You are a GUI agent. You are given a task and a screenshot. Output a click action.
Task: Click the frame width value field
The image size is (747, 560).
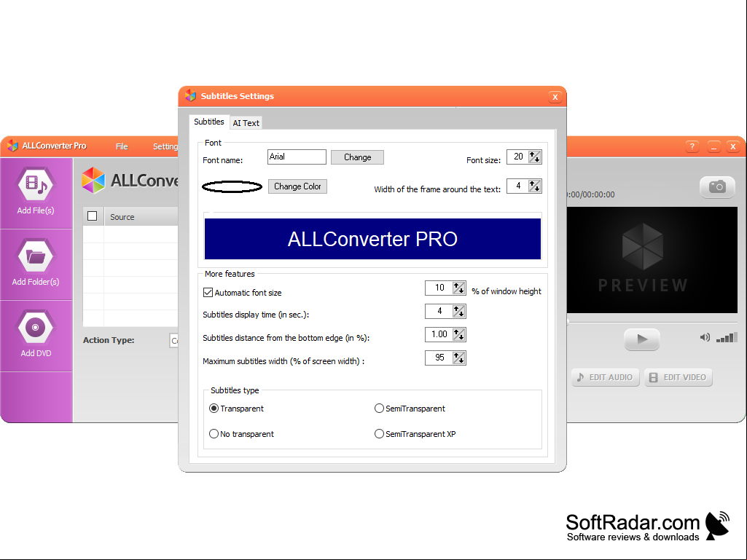point(518,186)
